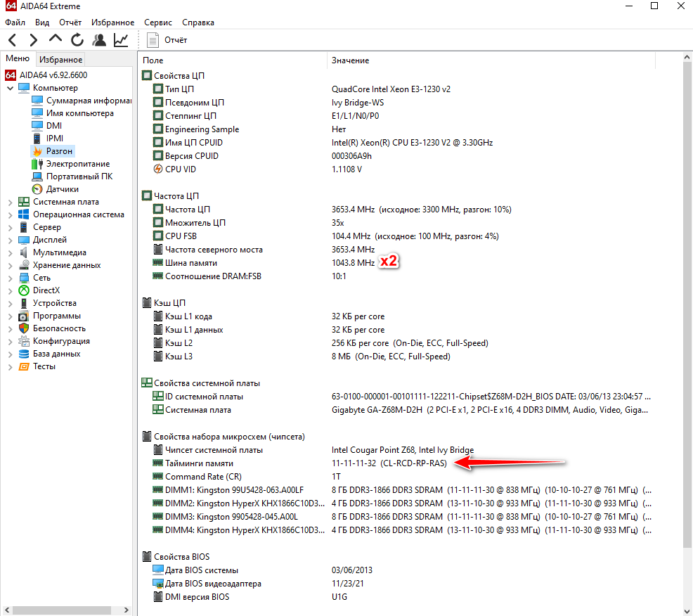693x616 pixels.
Task: Click the Безопасность shield icon
Action: pos(24,328)
